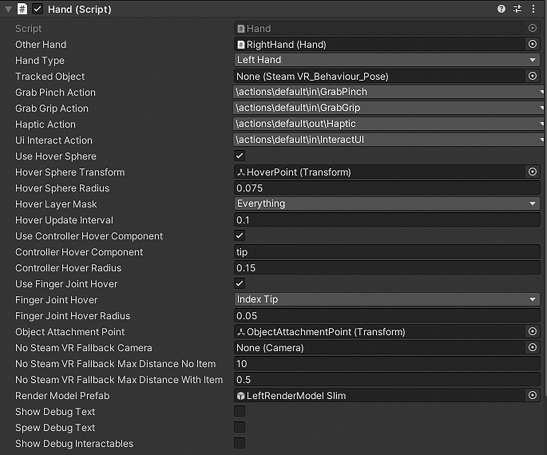Uncheck Use Finger Joint Hover

240,283
